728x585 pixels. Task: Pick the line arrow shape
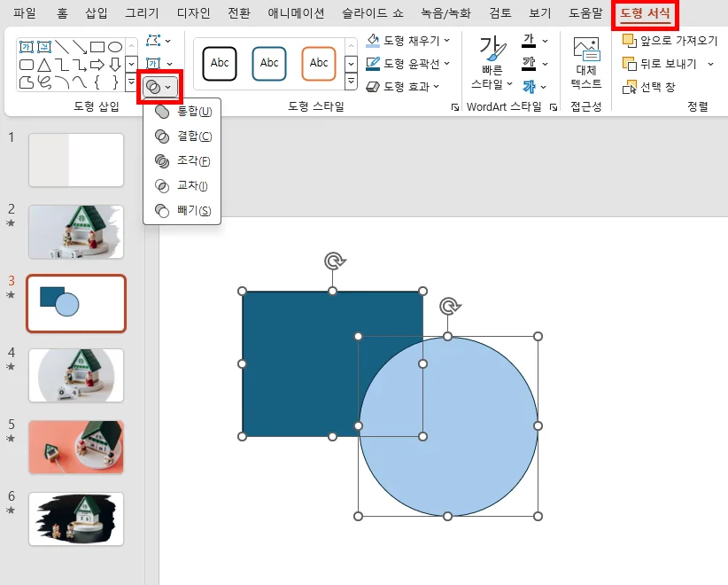80,47
